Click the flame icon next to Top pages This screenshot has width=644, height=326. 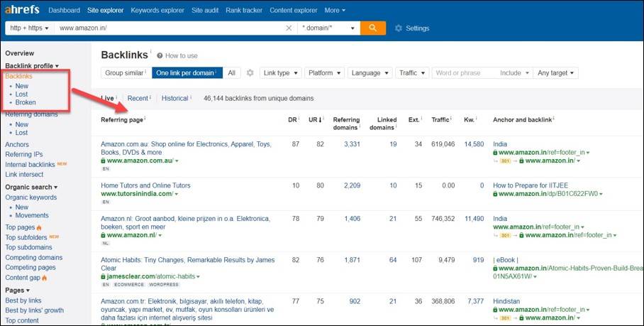[39, 227]
